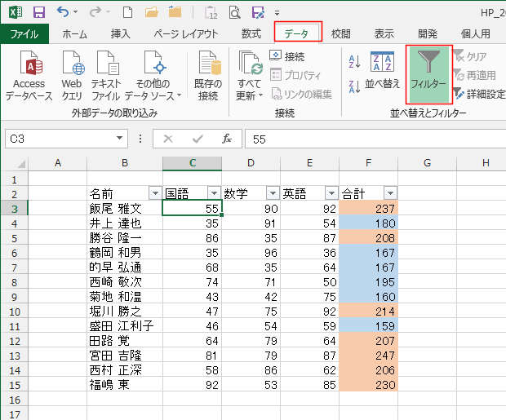This screenshot has width=506, height=420.
Task: Click the テキスト ファイル import icon
Action: click(x=107, y=75)
